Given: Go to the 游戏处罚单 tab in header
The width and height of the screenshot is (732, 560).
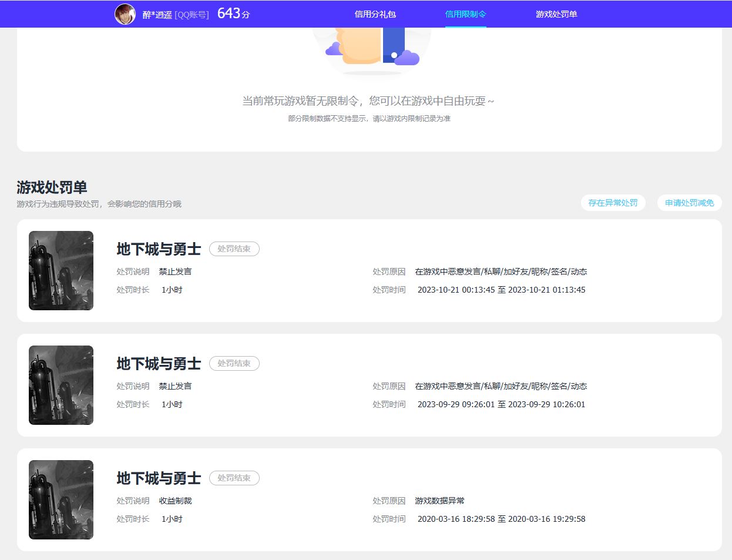Looking at the screenshot, I should coord(556,14).
